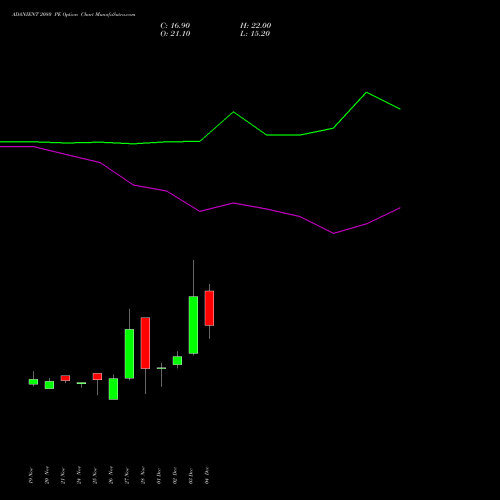The width and height of the screenshot is (500, 500).
Task: Select the red candle for 21 Nov
Action: click(65, 378)
